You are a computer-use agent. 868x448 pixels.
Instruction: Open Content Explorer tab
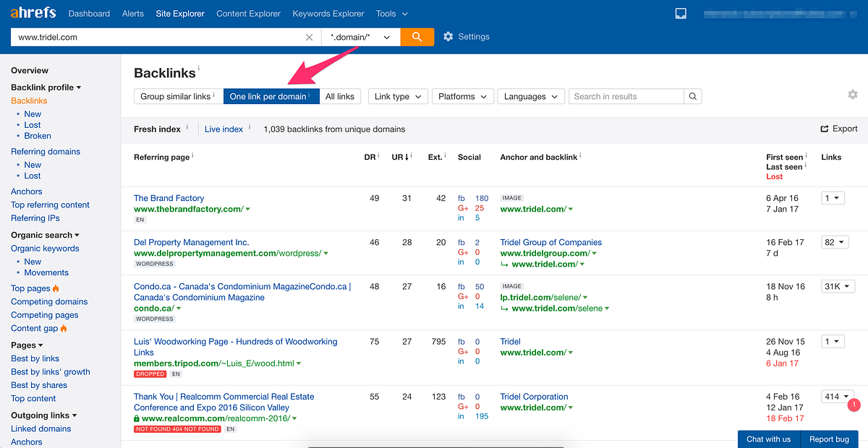point(249,13)
